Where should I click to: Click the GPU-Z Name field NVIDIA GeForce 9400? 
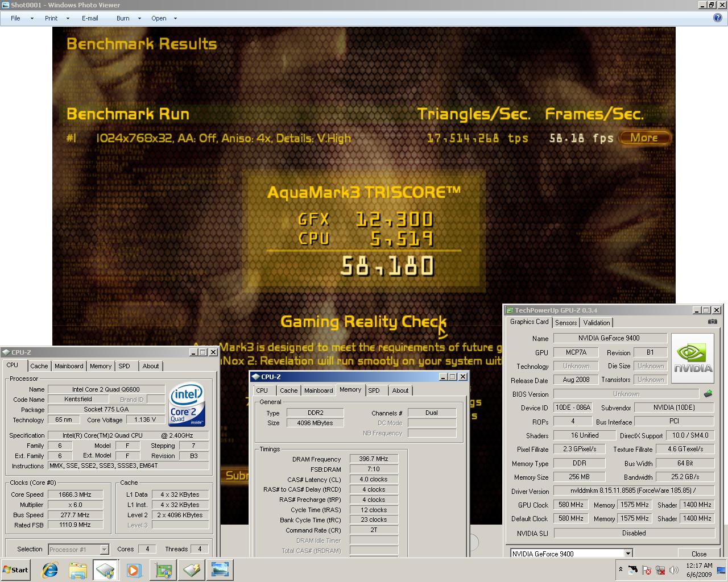tap(609, 338)
